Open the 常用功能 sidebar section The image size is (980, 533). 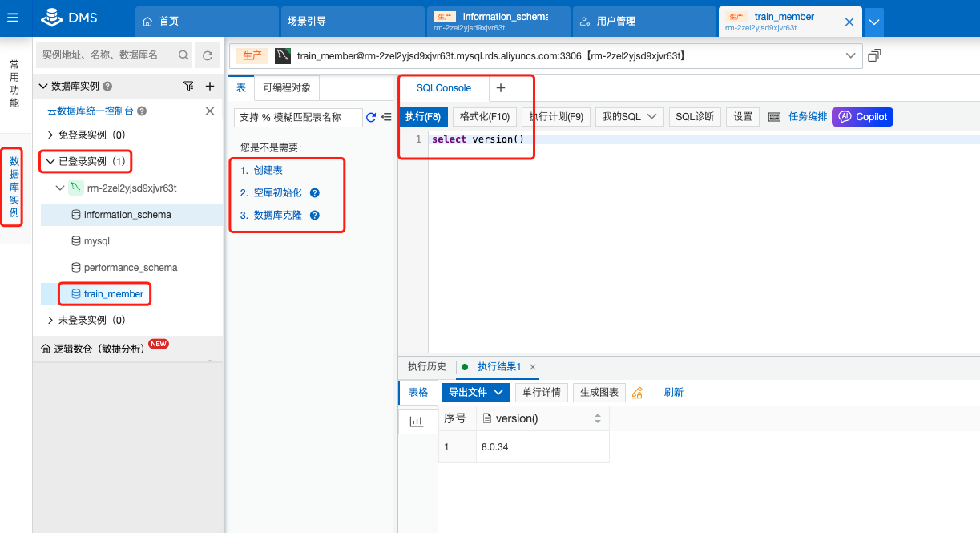click(x=14, y=83)
